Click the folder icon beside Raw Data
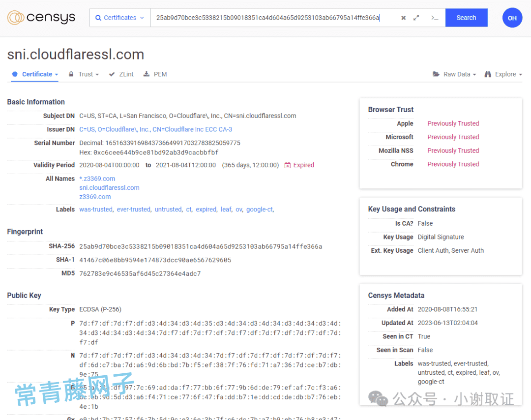The image size is (531, 420). [436, 74]
